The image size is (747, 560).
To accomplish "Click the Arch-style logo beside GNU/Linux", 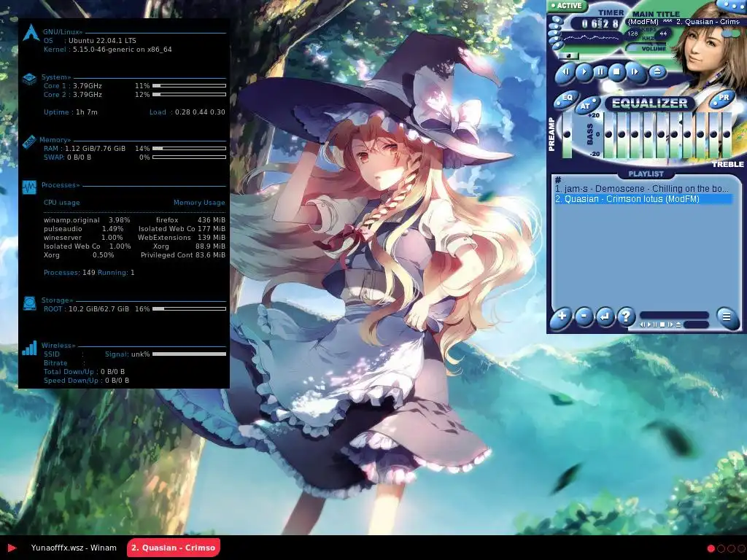I will pyautogui.click(x=31, y=32).
